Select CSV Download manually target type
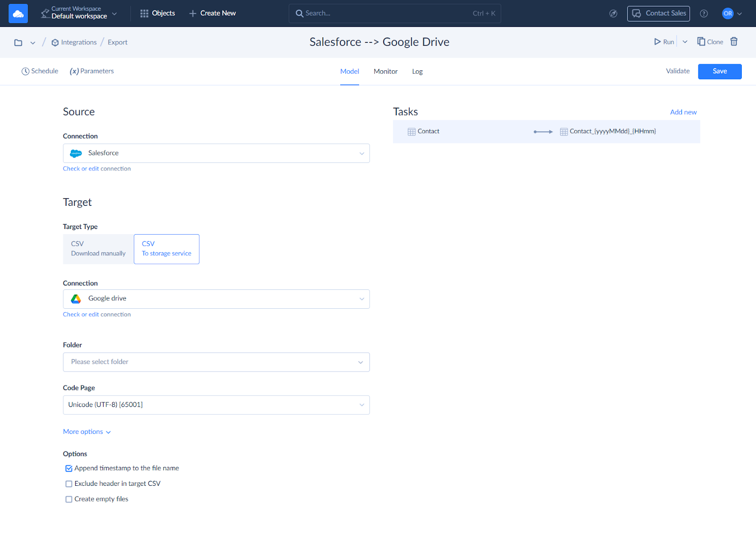The image size is (756, 542). (98, 249)
